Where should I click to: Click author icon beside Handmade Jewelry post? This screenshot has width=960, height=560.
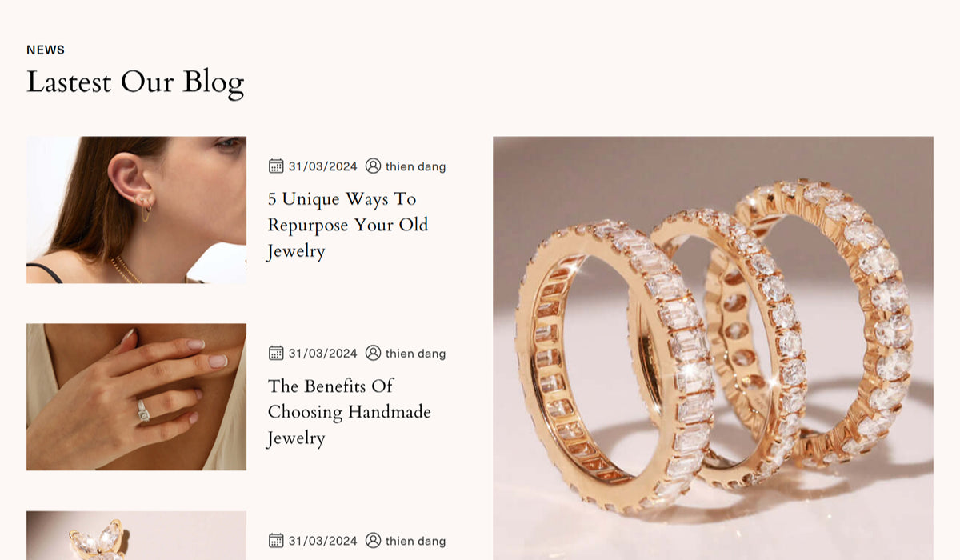coord(373,353)
